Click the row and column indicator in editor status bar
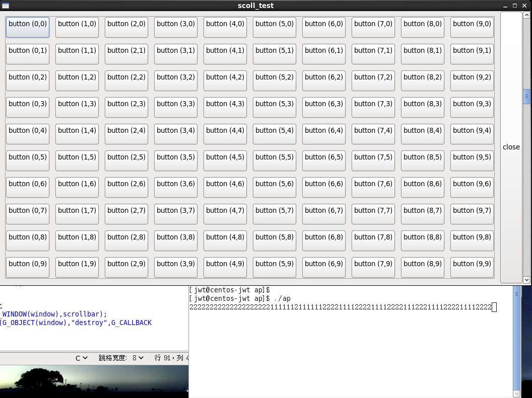Screen dimensions: 532x398 tap(171, 358)
